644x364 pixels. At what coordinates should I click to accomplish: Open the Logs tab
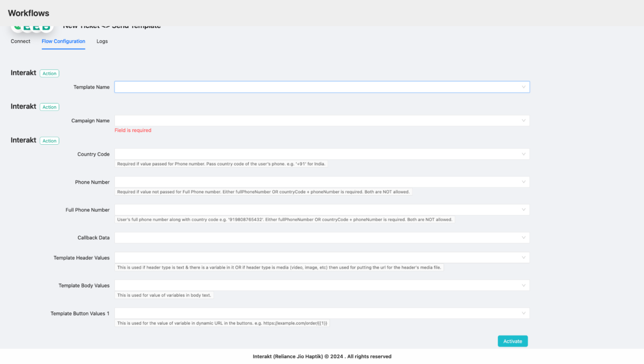point(102,41)
